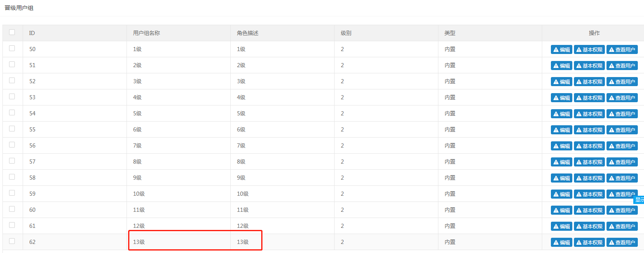Click the ID column header
The image size is (644, 253).
click(32, 33)
